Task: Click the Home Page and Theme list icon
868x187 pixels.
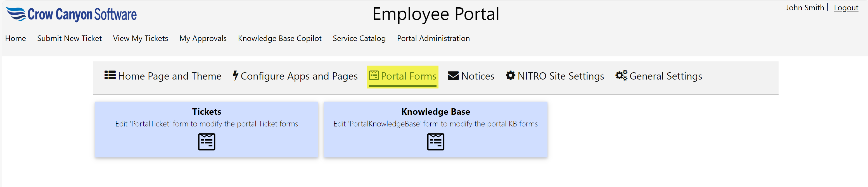Action: point(110,75)
